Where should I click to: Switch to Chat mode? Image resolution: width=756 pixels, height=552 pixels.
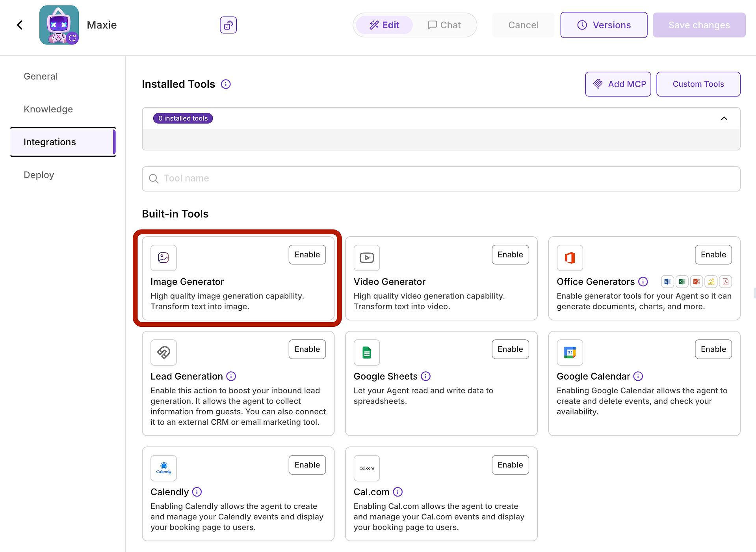click(444, 25)
